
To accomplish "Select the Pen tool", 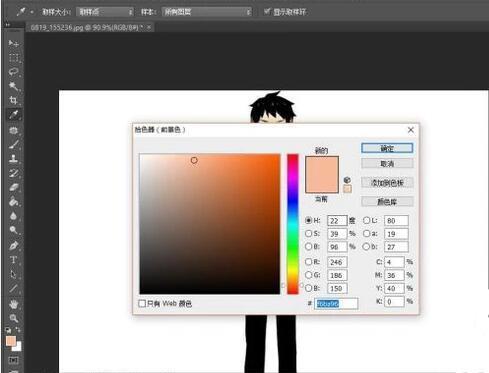I will click(13, 246).
